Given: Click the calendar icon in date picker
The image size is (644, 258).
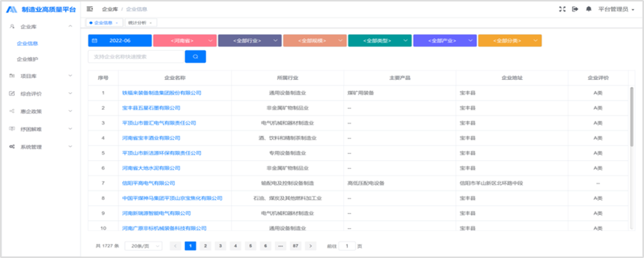Looking at the screenshot, I should (95, 41).
